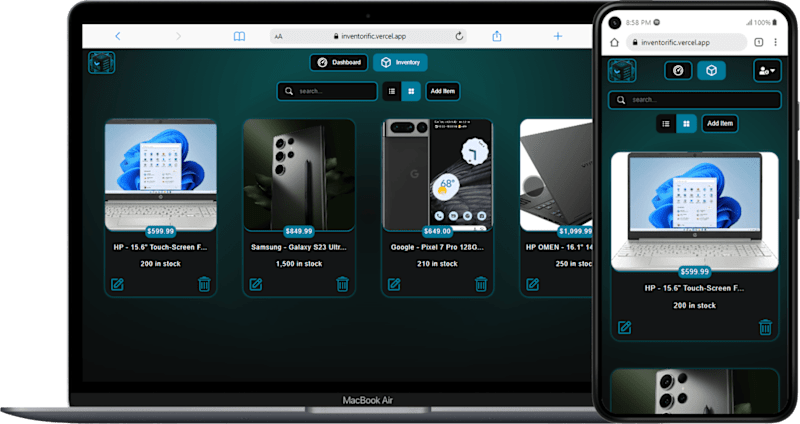Open the Samsung phone image on the phone screen
This screenshot has height=424, width=800.
tap(694, 392)
